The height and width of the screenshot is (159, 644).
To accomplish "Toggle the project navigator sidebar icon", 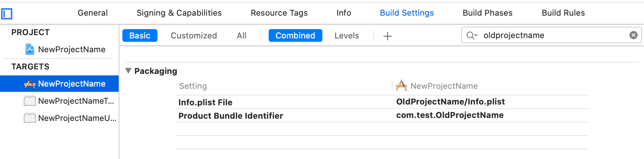I will (x=7, y=14).
